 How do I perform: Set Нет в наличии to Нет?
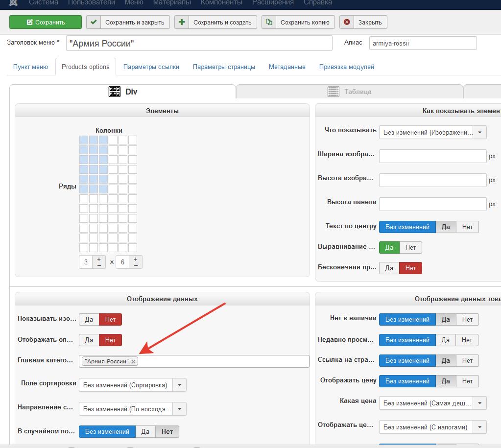click(467, 320)
